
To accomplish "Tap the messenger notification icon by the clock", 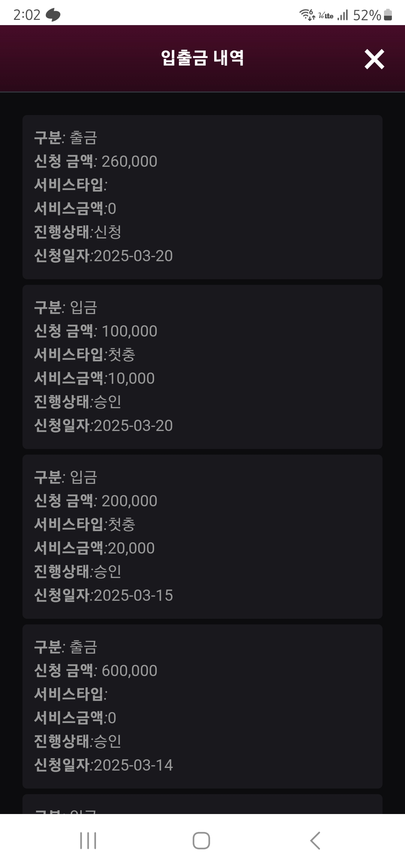I will point(53,15).
